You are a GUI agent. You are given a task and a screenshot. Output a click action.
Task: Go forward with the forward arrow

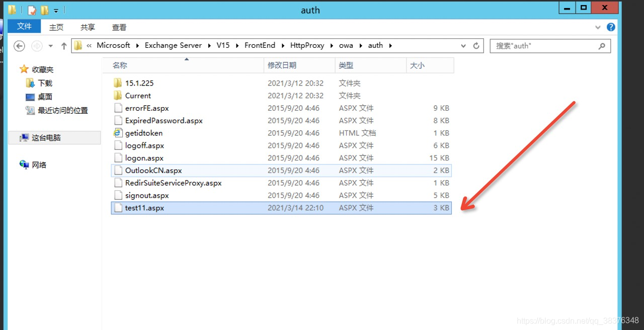click(x=37, y=46)
